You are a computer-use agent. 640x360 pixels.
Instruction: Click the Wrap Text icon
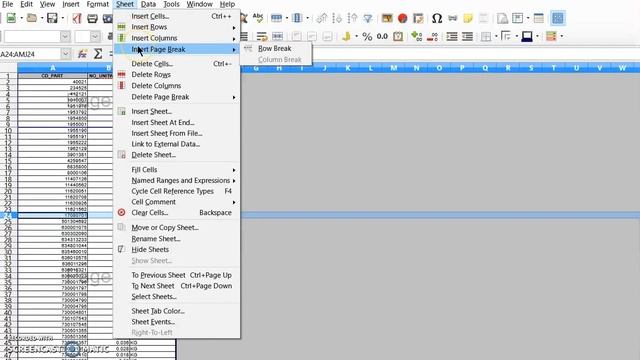click(262, 37)
